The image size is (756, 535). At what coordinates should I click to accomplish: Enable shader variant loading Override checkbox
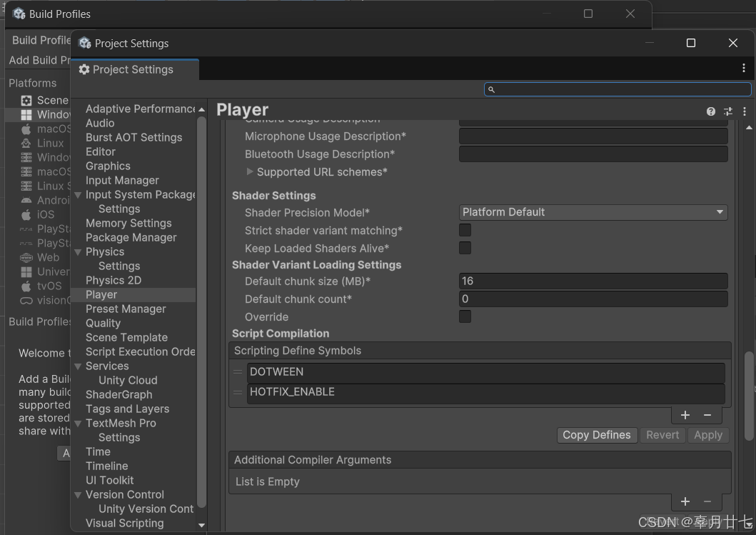[x=465, y=316]
